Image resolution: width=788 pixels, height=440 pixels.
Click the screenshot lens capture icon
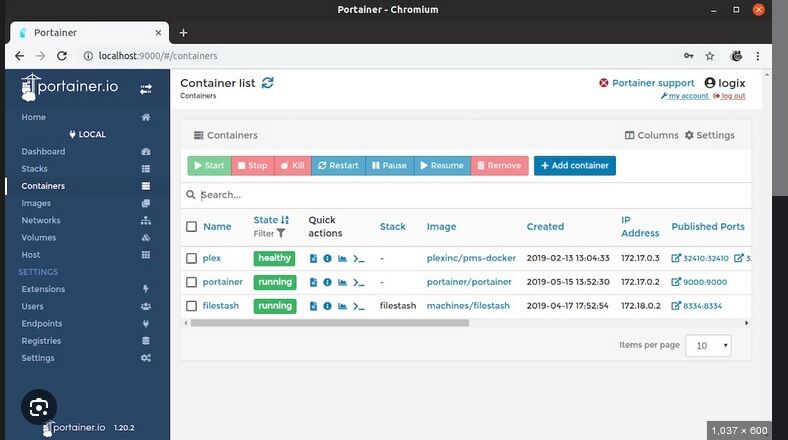(39, 407)
